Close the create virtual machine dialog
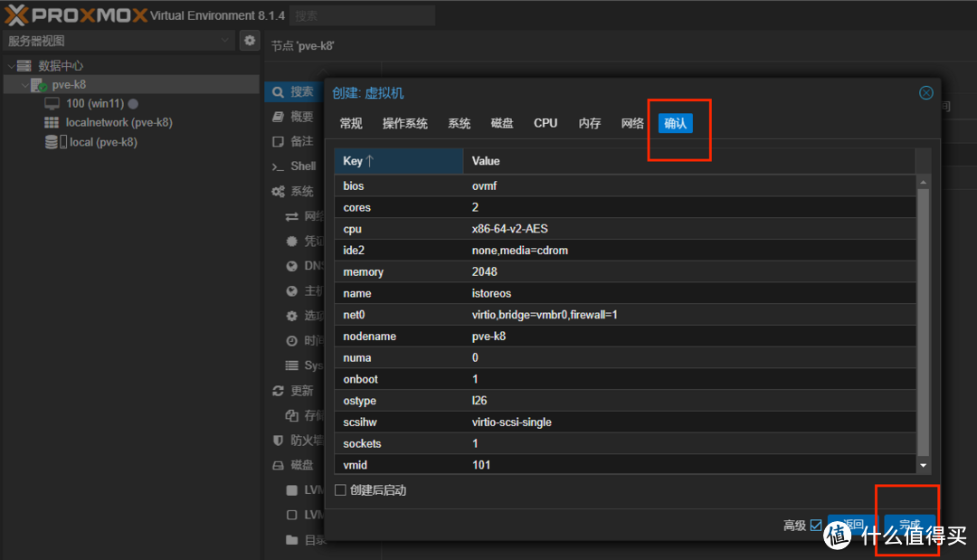 tap(926, 93)
